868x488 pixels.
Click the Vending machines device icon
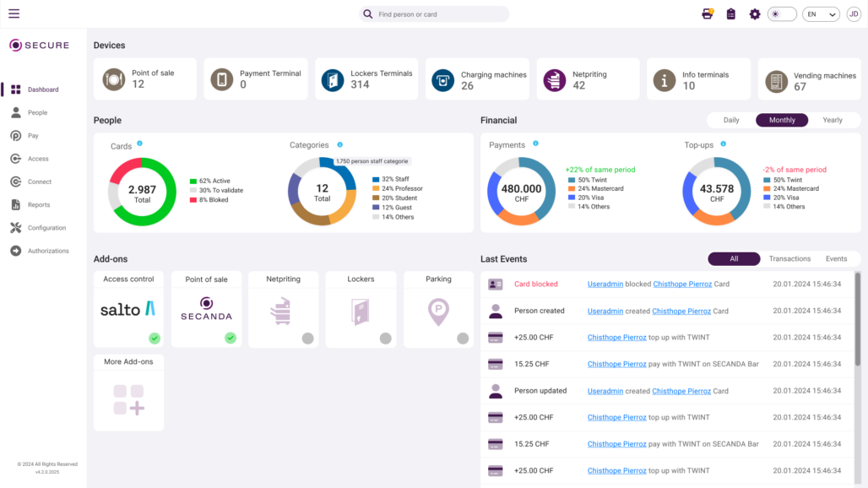[776, 81]
